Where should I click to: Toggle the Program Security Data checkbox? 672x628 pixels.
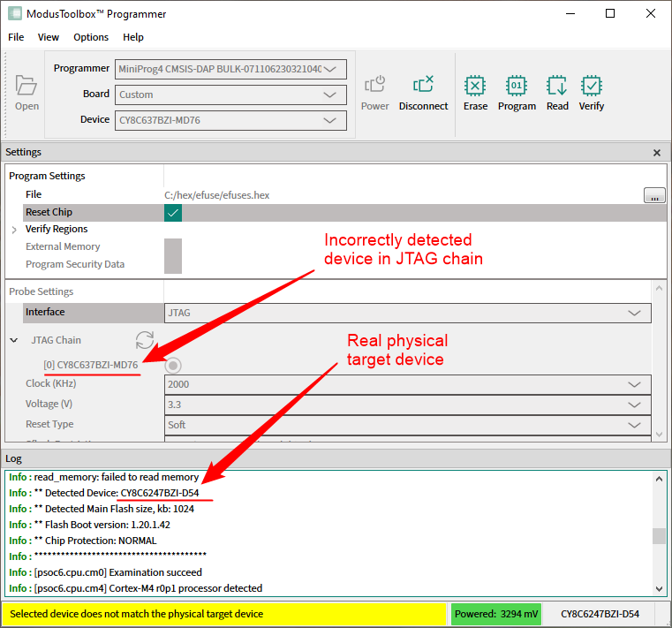click(173, 264)
